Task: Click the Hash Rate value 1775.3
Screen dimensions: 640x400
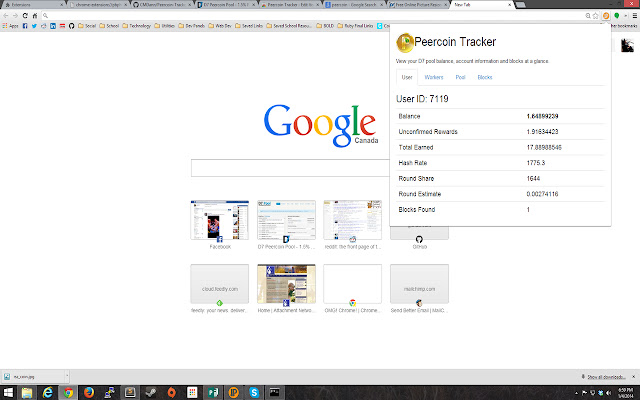Action: [x=536, y=163]
